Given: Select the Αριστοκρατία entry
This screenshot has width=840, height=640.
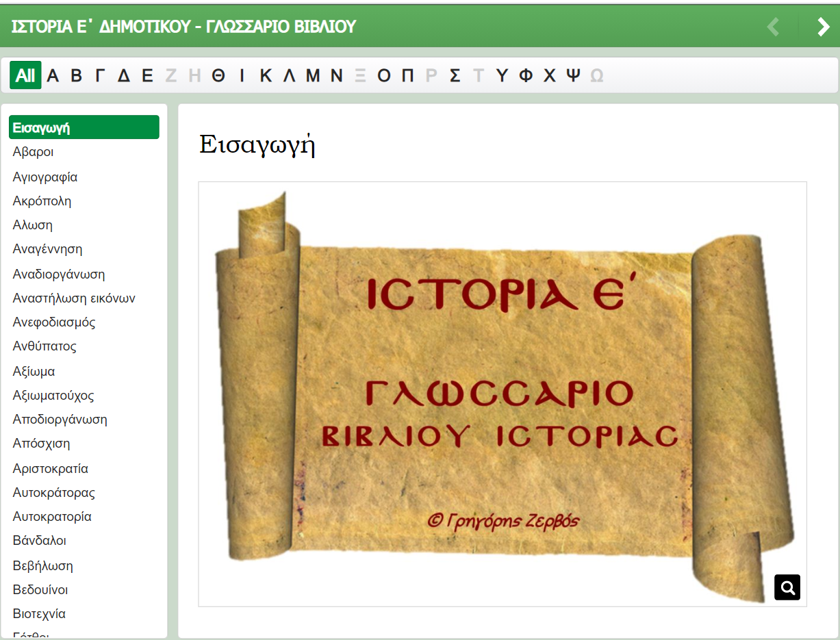Looking at the screenshot, I should tap(50, 469).
